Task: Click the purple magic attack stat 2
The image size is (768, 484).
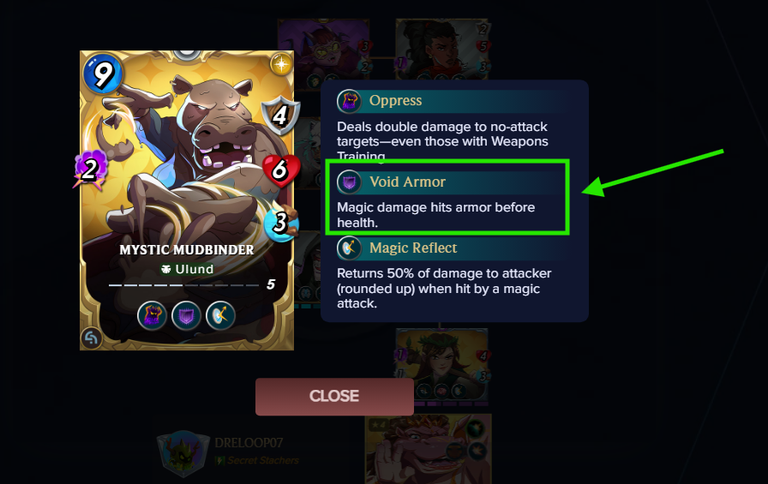Action: [x=90, y=169]
